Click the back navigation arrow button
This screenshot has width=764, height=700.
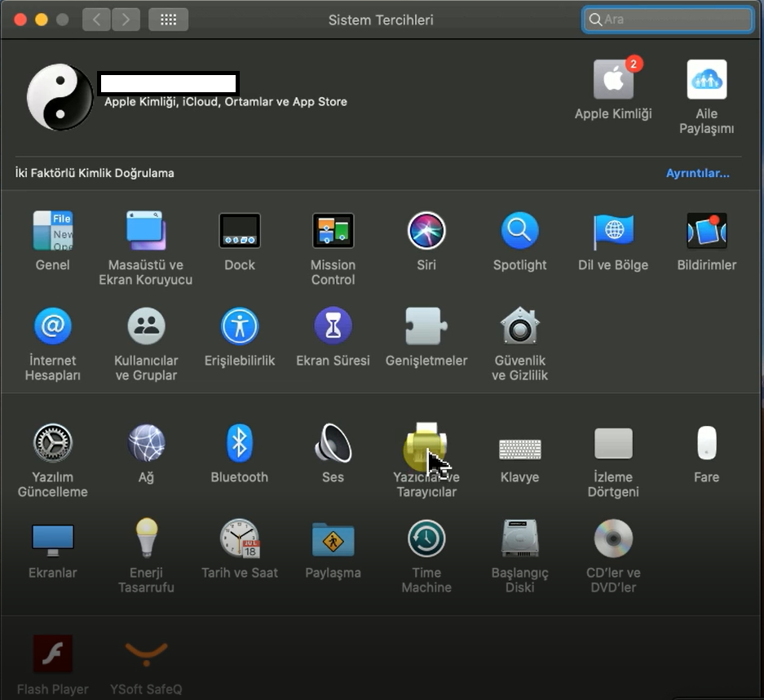tap(96, 20)
